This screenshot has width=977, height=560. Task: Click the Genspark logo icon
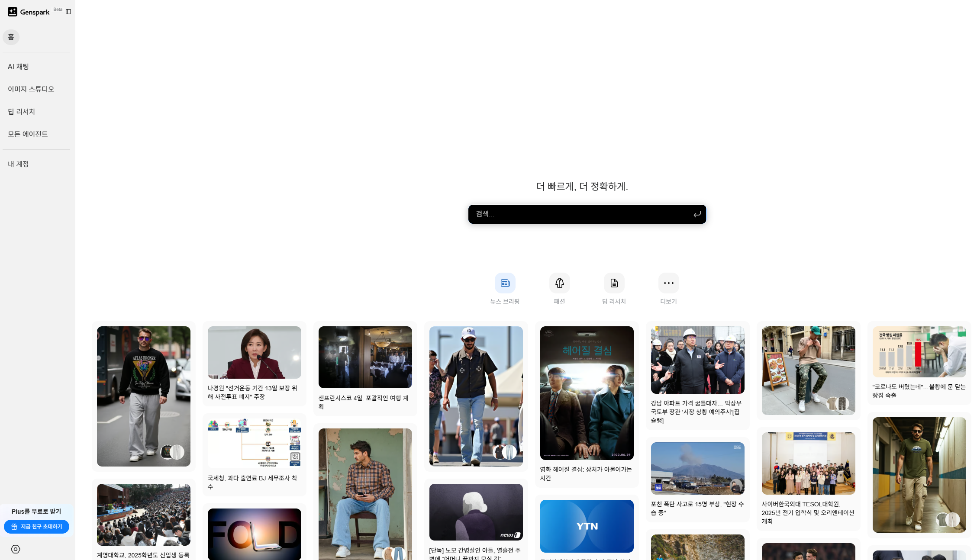[13, 12]
